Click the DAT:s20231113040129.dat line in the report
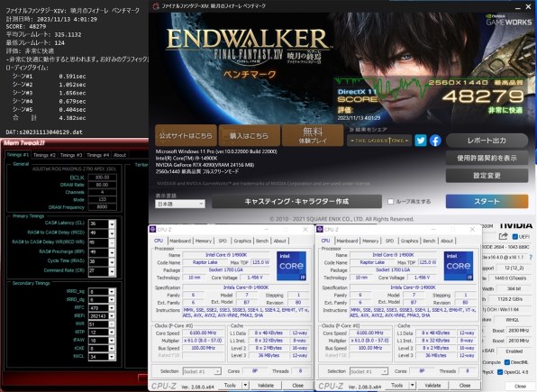This screenshot has width=537, height=392. 44,132
